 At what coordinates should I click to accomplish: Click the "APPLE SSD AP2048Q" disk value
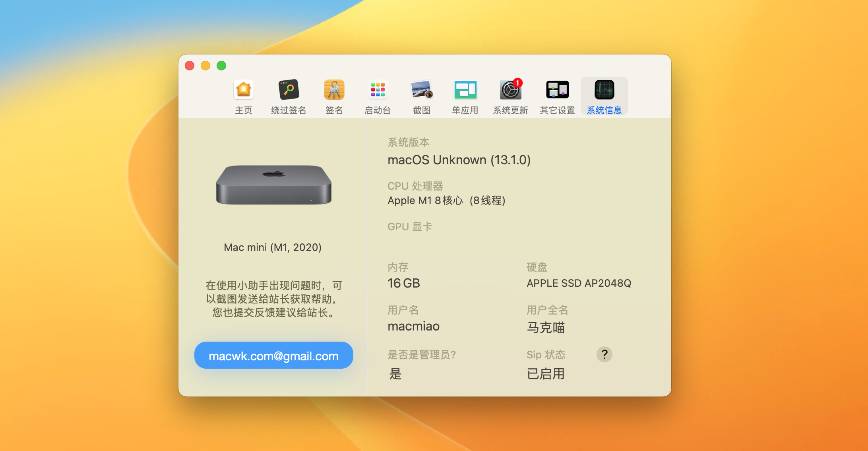[x=579, y=283]
